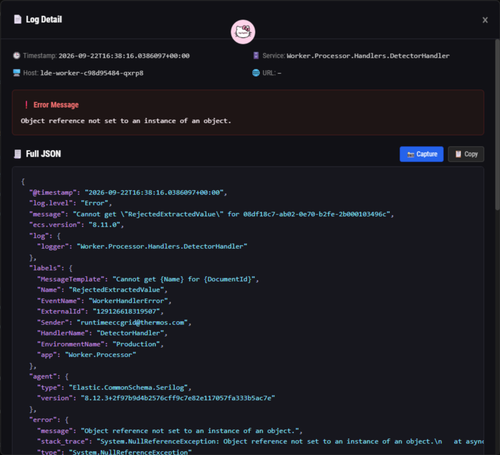Viewport: 500px width, 455px height.
Task: Click the Service icon
Action: click(x=256, y=56)
